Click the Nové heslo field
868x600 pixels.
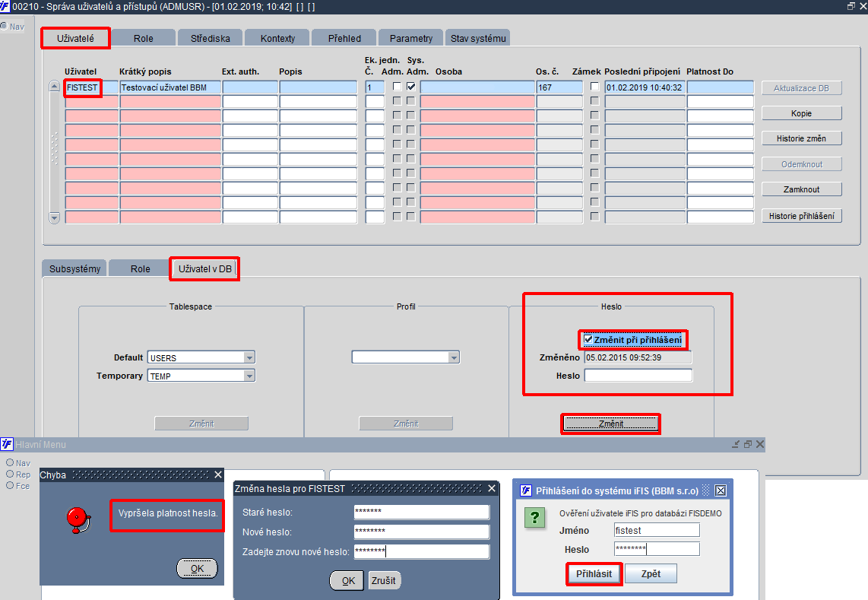(422, 532)
